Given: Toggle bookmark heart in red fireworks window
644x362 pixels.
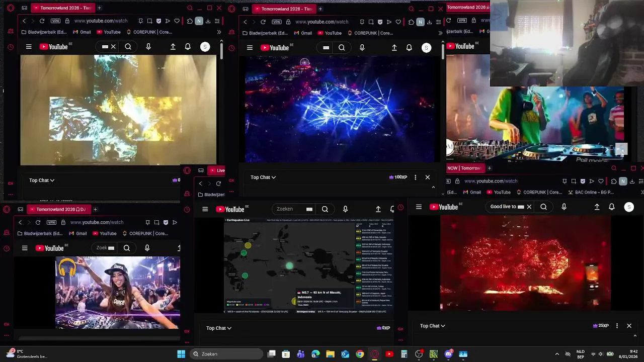Looking at the screenshot, I should (x=601, y=181).
